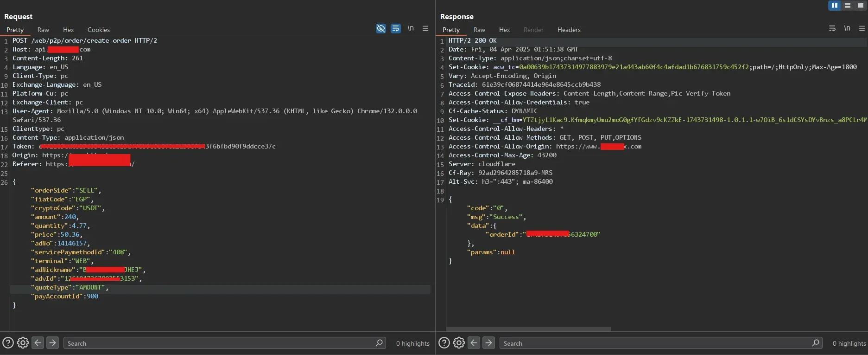Go to previous match in Request search

pyautogui.click(x=38, y=343)
